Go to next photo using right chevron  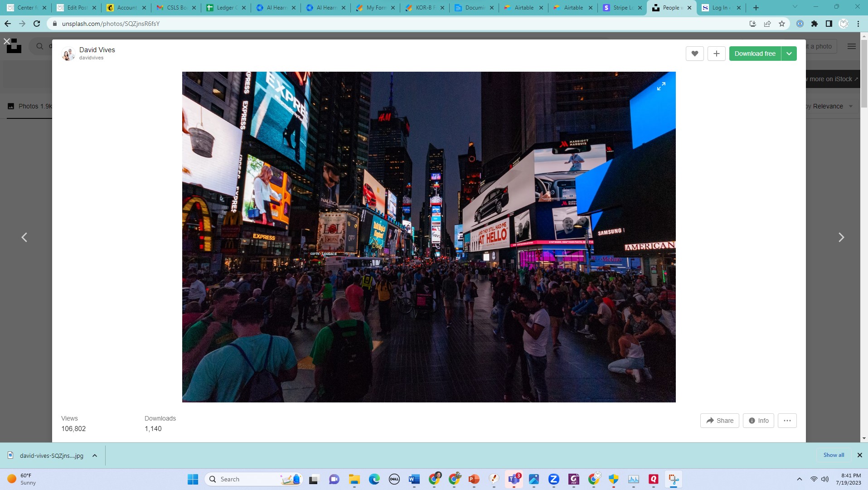click(x=841, y=237)
